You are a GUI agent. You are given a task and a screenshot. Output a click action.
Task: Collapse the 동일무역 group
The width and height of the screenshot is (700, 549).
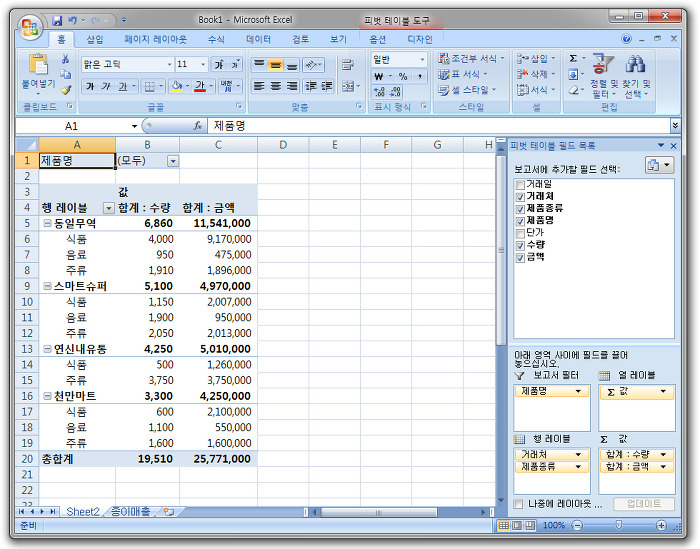click(47, 224)
